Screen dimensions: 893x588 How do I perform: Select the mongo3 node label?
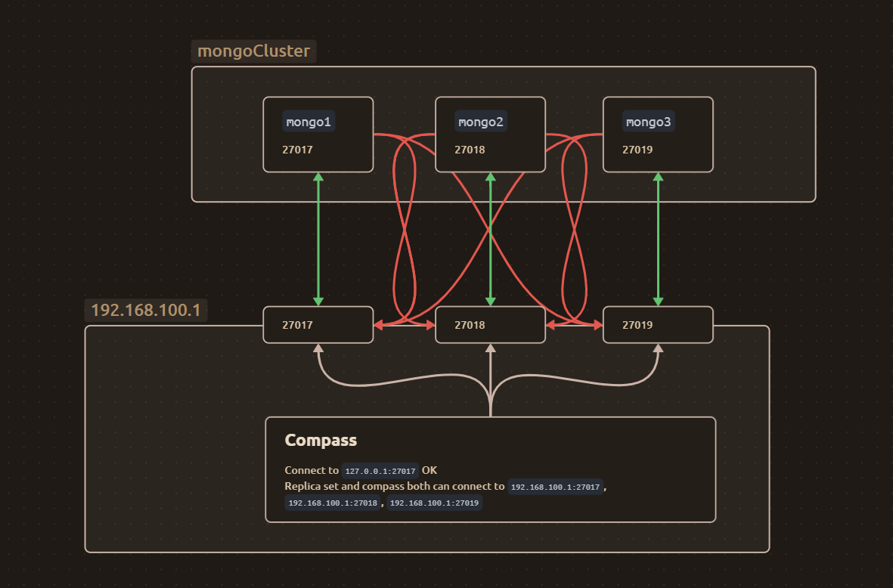point(648,122)
